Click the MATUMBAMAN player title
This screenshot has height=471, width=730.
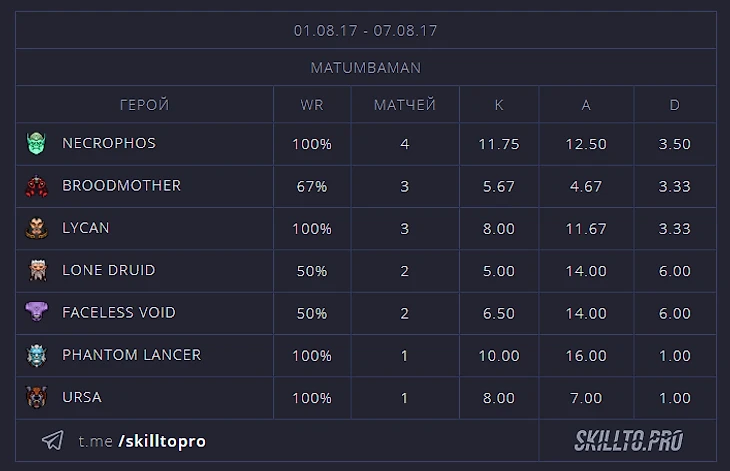pyautogui.click(x=366, y=67)
